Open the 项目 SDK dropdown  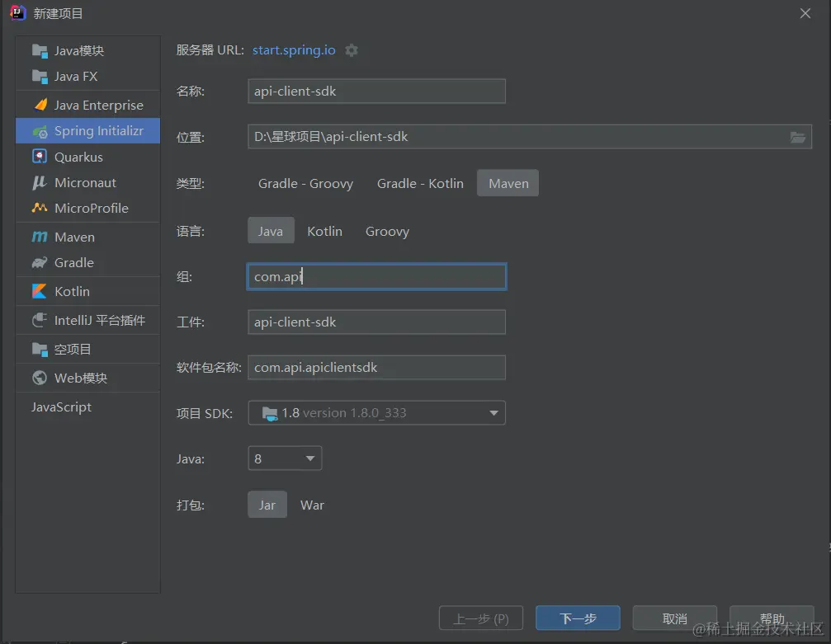tap(377, 413)
